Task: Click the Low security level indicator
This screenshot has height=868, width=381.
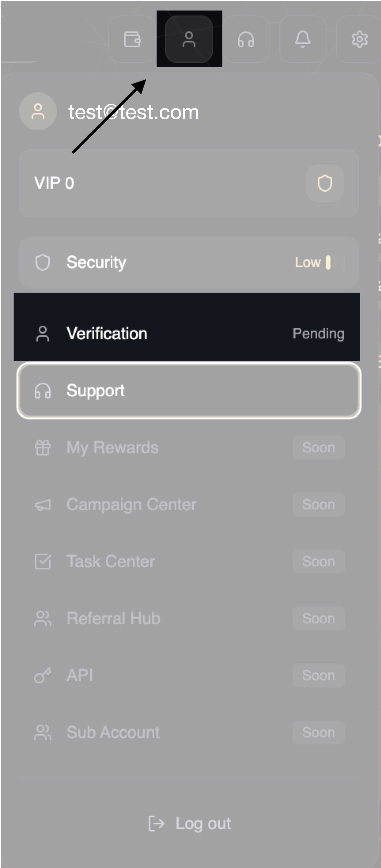Action: pyautogui.click(x=308, y=262)
